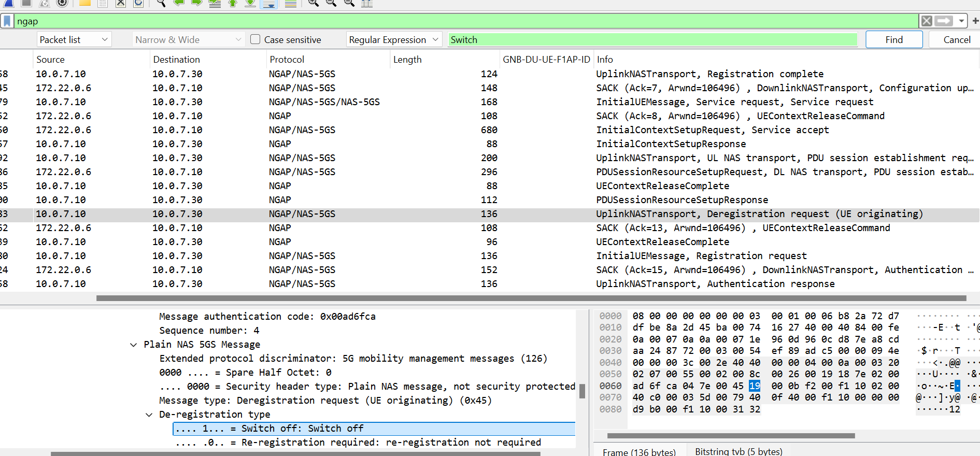The height and width of the screenshot is (456, 980).
Task: Go forward in packet history
Action: [196, 3]
